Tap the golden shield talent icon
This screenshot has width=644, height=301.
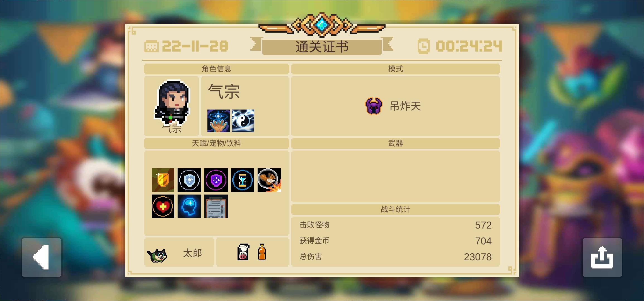(163, 180)
